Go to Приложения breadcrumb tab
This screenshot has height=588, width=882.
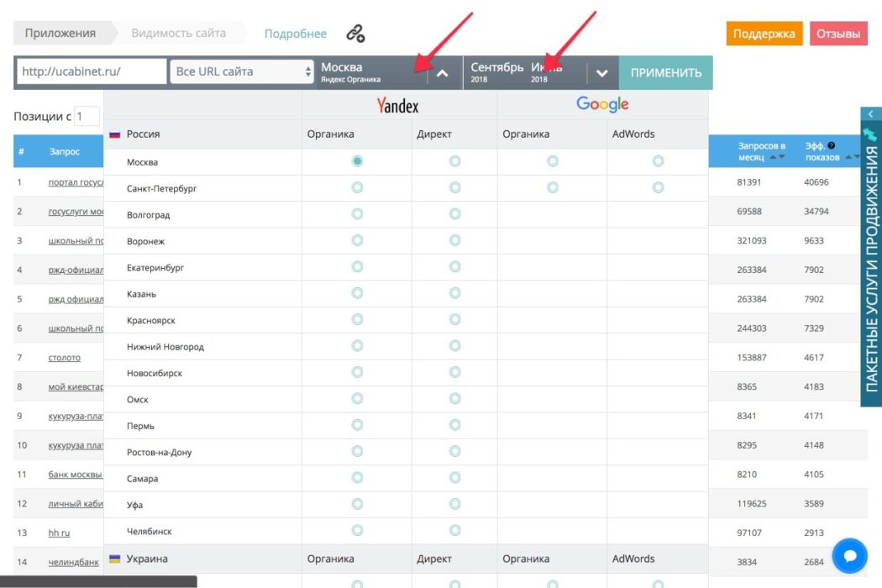(x=60, y=34)
